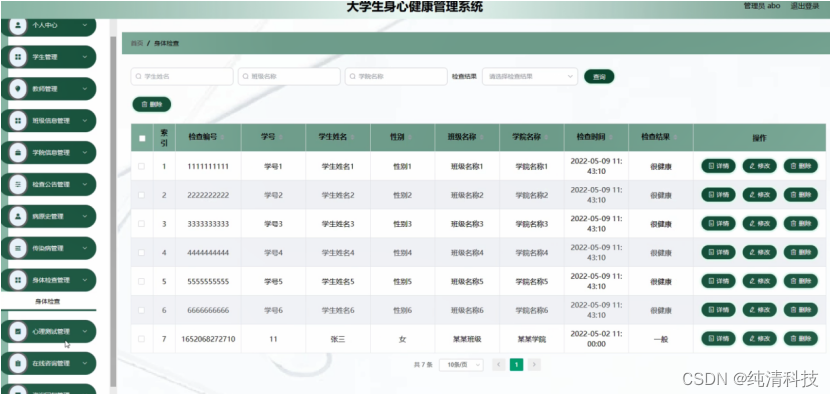
Task: Collapse 身体检查管理 with its chevron arrow
Action: 85,280
